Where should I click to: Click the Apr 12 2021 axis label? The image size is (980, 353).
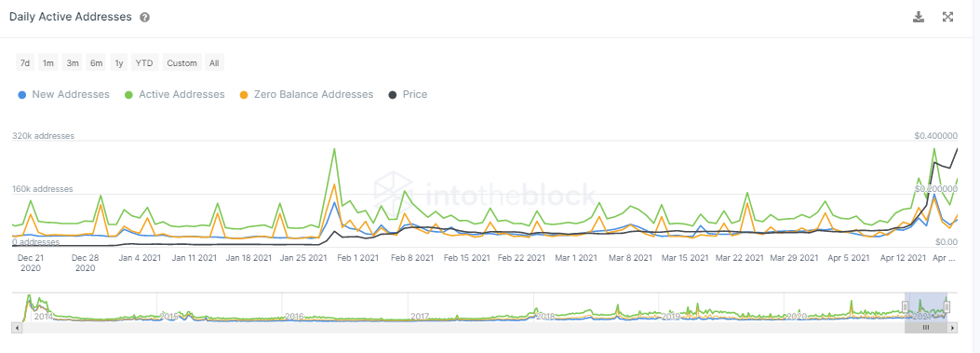tap(903, 257)
